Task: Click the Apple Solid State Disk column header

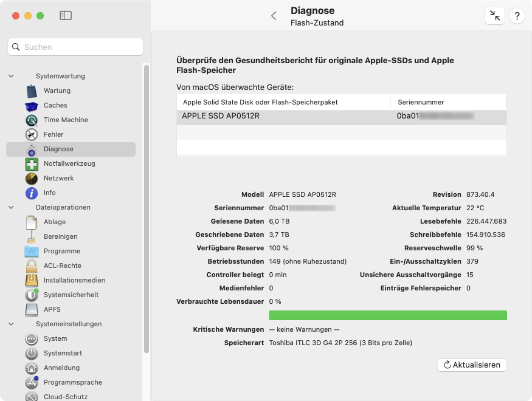Action: [283, 102]
